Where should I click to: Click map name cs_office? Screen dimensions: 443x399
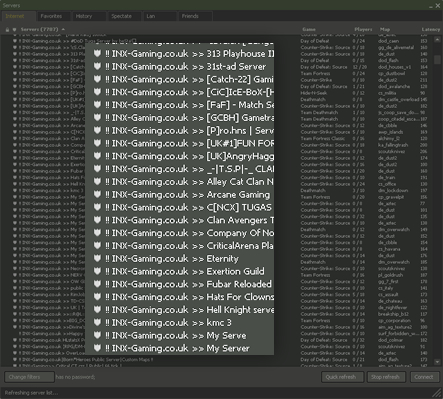(x=387, y=184)
